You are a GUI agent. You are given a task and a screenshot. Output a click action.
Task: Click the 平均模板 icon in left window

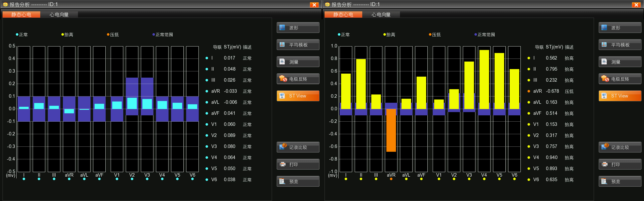pyautogui.click(x=282, y=45)
